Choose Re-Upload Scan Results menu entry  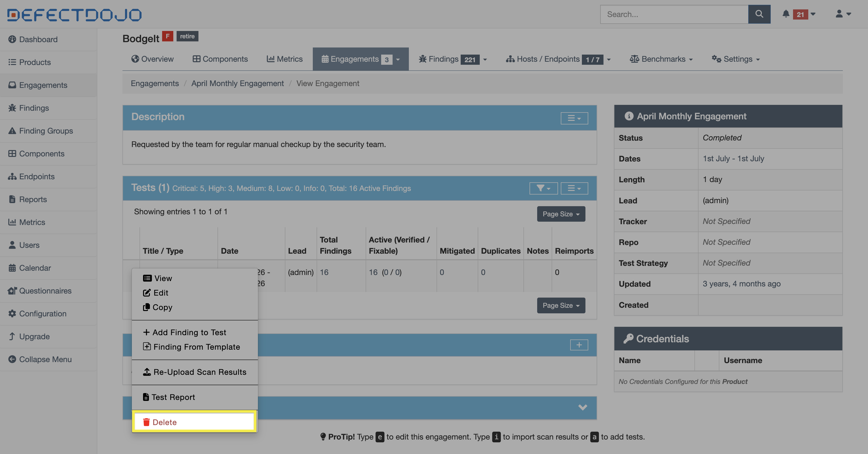(x=199, y=372)
